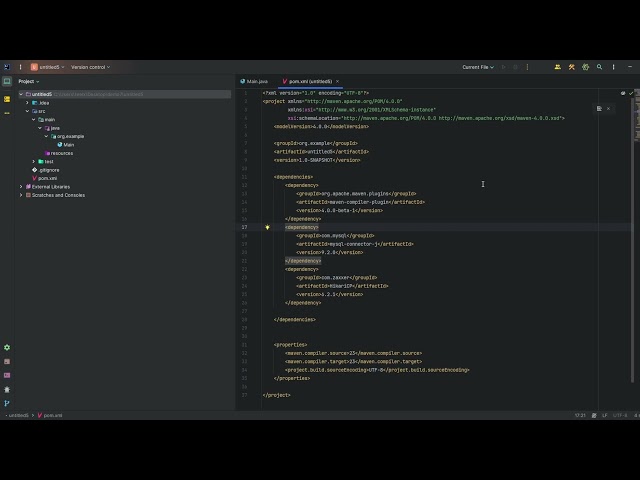Open the Services gear tool window
The width and height of the screenshot is (640, 480).
pyautogui.click(x=7, y=347)
